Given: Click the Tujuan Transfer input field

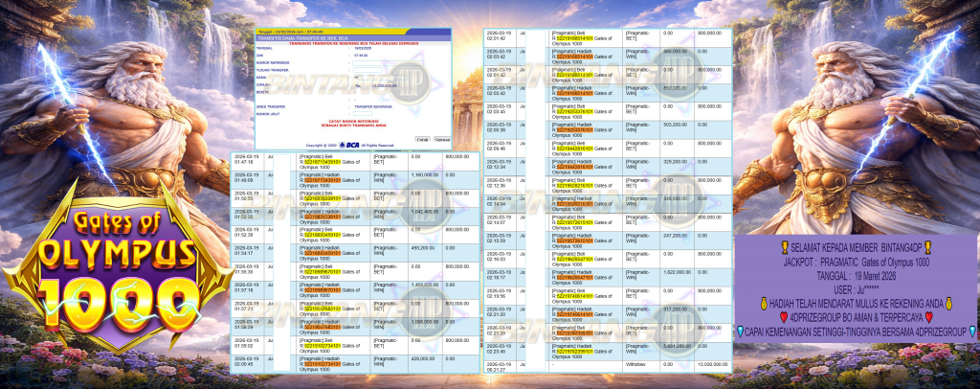Looking at the screenshot, I should tap(367, 70).
